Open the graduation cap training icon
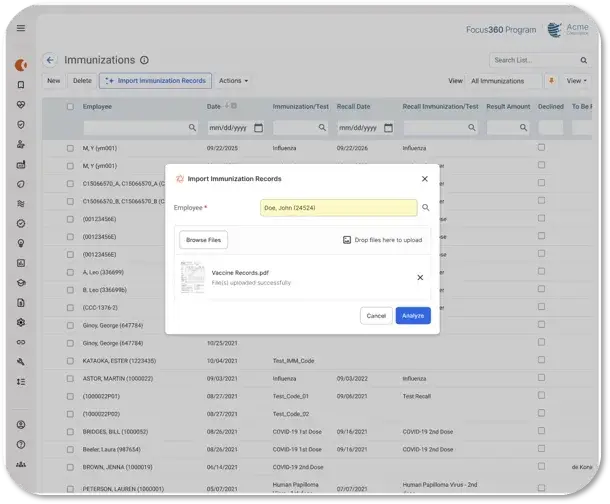 click(x=21, y=283)
